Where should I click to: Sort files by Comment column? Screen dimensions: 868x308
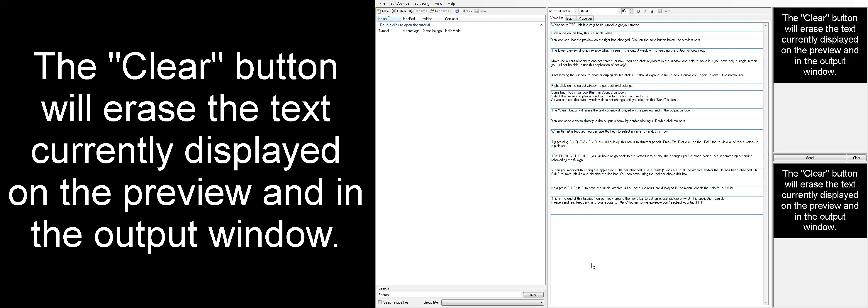(455, 19)
